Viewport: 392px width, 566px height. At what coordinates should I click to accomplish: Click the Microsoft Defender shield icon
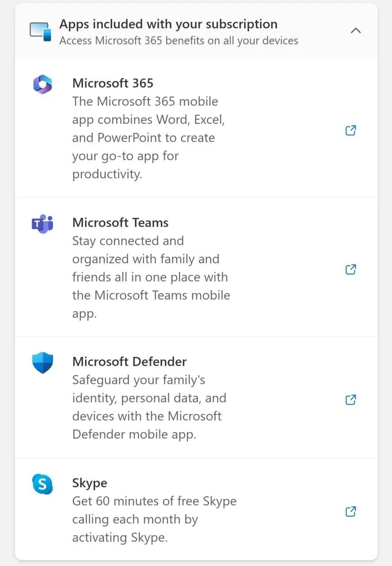coord(42,363)
